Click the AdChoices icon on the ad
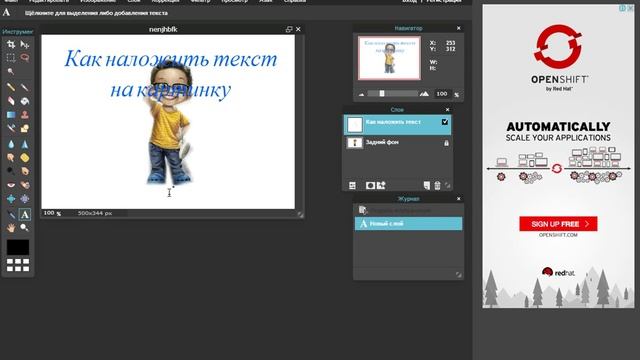Viewport: 640px width, 360px height. pos(622,8)
